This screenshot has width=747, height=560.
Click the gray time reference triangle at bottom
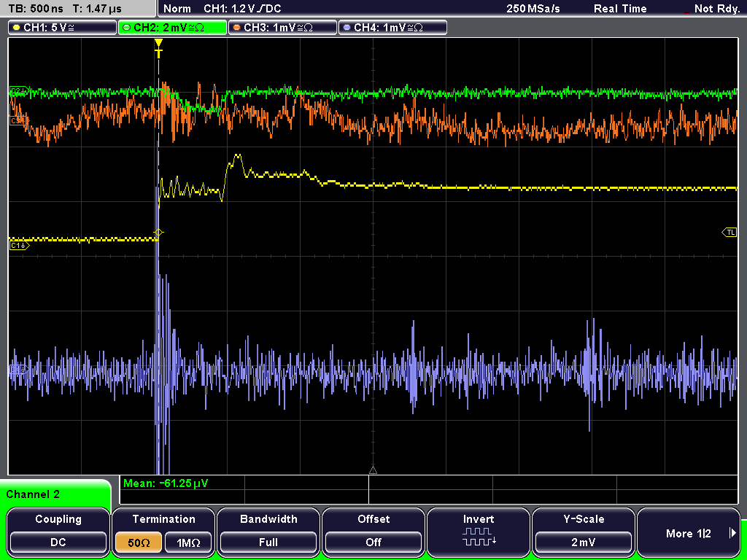click(373, 470)
